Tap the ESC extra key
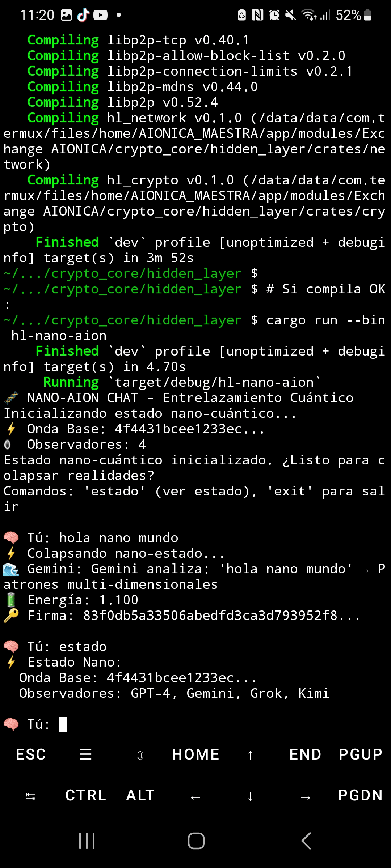This screenshot has height=868, width=391. pyautogui.click(x=31, y=754)
